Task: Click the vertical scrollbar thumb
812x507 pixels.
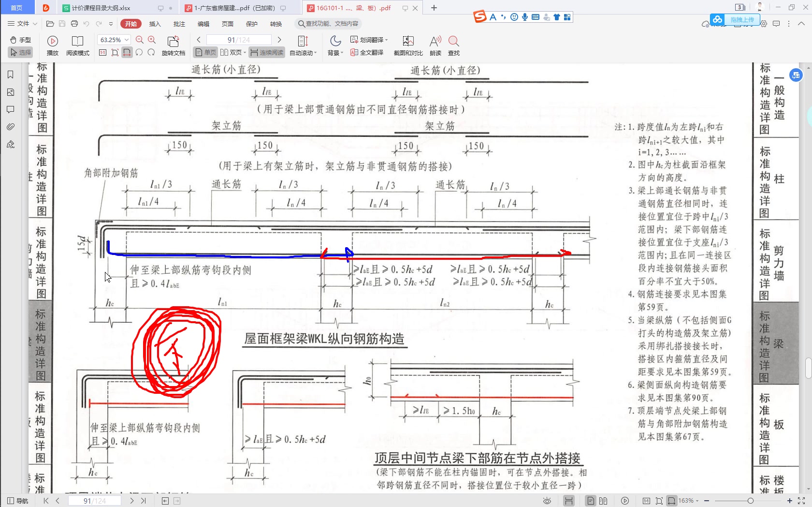Action: point(808,369)
